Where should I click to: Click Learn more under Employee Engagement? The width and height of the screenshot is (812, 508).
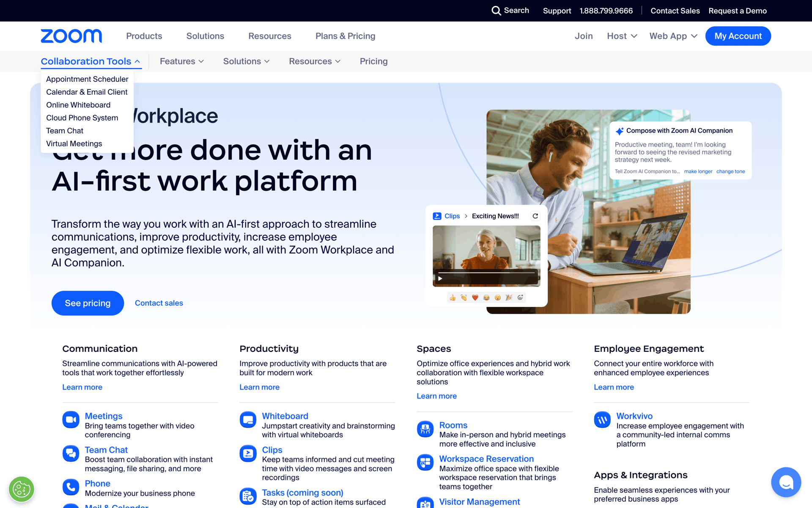coord(614,387)
